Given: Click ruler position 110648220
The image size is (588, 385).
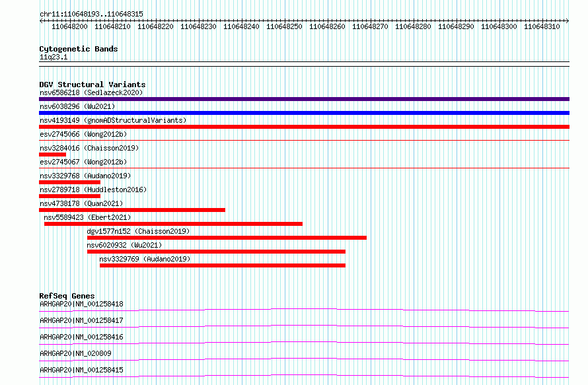Looking at the screenshot, I should point(155,26).
